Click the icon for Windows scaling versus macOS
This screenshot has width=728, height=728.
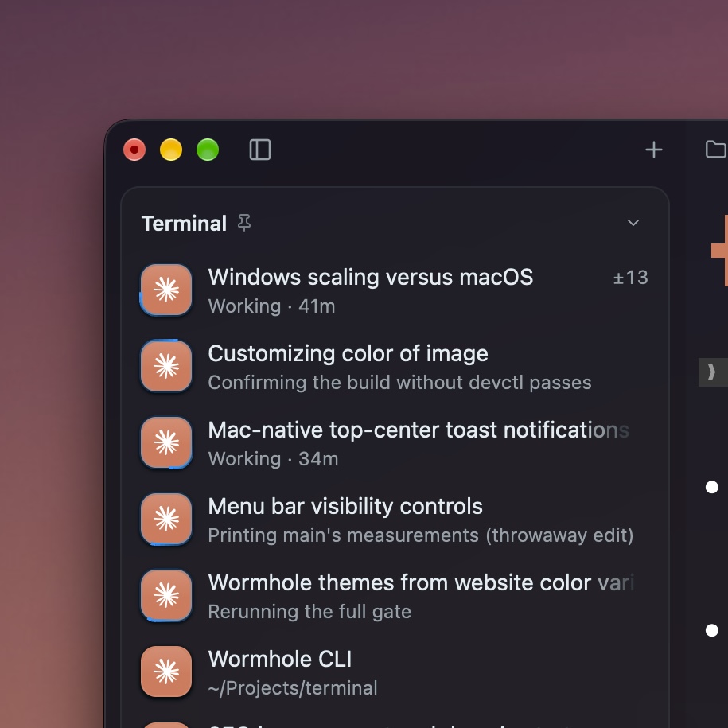coord(166,290)
